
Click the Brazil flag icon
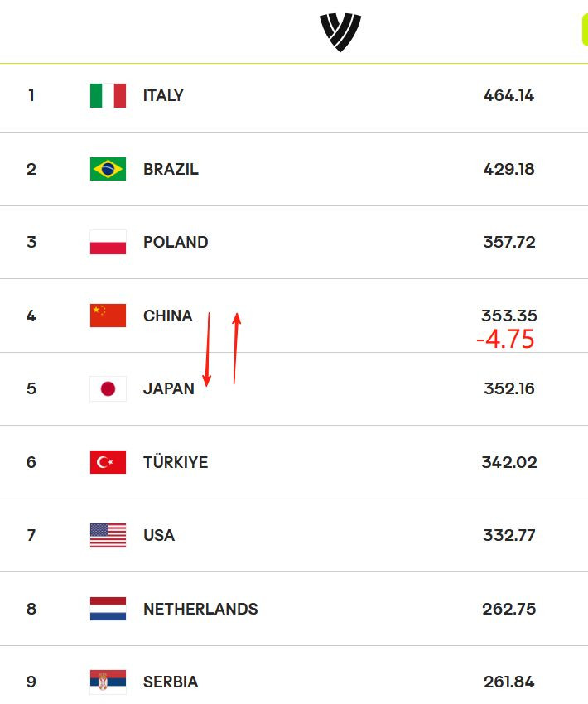click(x=108, y=169)
